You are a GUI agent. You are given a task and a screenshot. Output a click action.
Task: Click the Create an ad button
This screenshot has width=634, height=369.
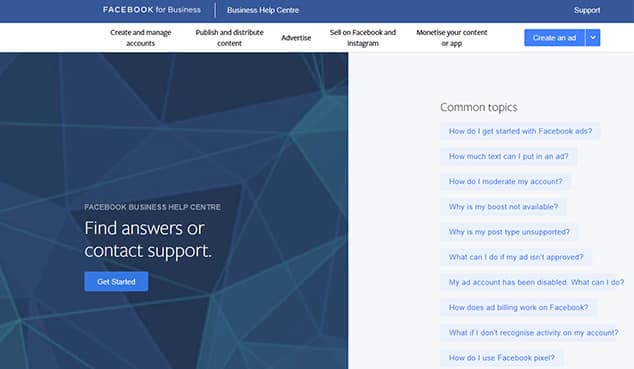[x=554, y=38]
